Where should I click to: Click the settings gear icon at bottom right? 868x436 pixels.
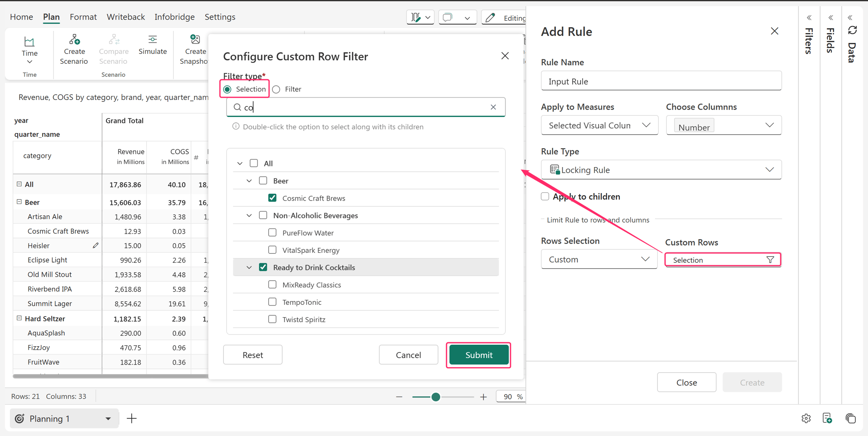[x=806, y=418]
